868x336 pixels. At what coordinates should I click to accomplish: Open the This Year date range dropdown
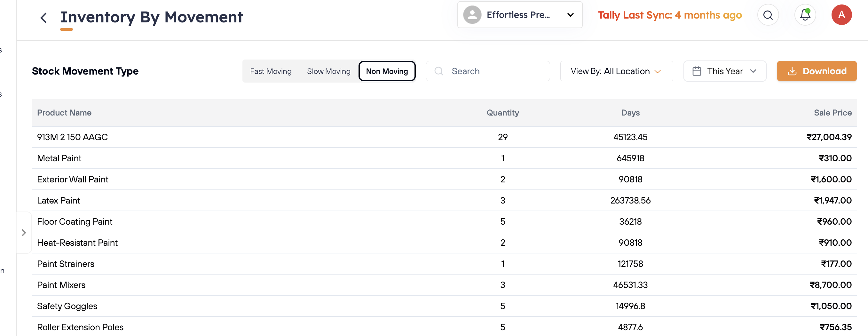point(724,71)
